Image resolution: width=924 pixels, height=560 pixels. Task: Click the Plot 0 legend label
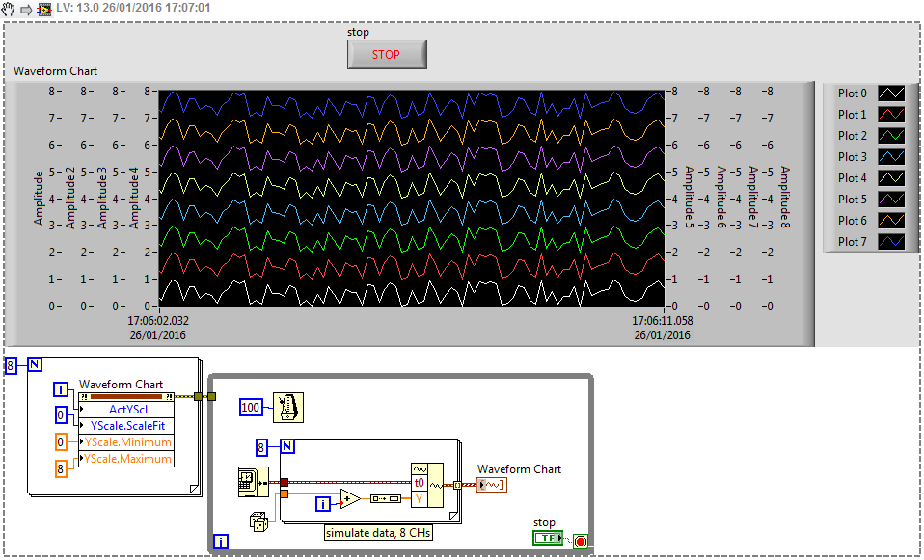[x=852, y=93]
